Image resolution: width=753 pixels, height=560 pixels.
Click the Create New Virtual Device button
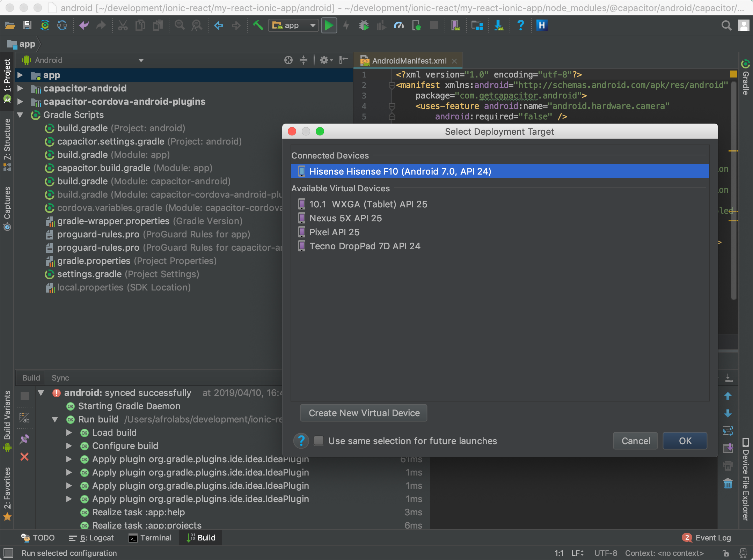tap(363, 413)
